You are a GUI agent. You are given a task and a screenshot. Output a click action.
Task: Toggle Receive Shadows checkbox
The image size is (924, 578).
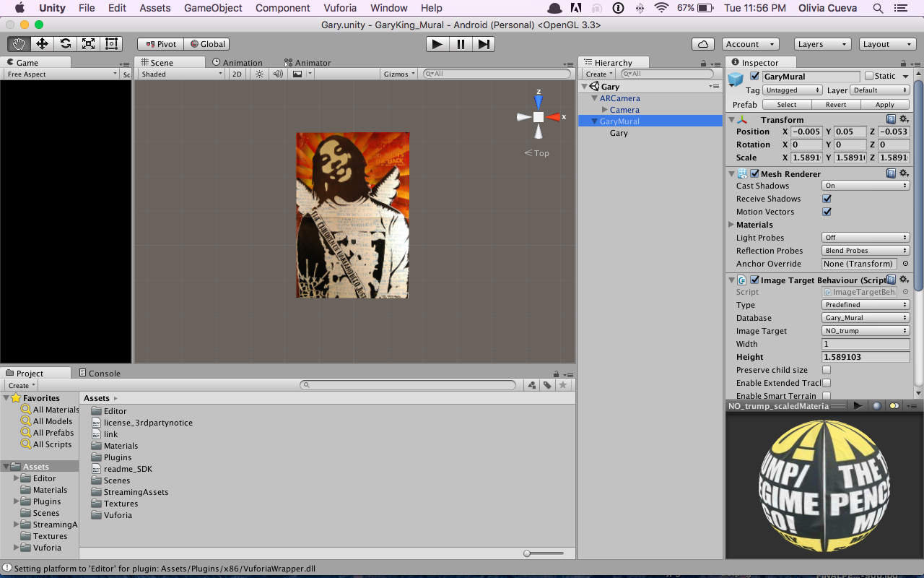827,199
